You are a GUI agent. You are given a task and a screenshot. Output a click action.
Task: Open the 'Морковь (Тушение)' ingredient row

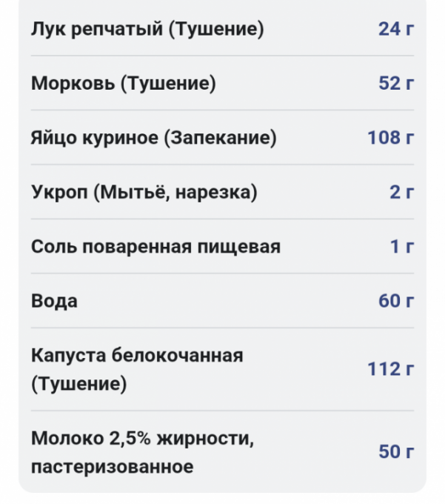(124, 84)
